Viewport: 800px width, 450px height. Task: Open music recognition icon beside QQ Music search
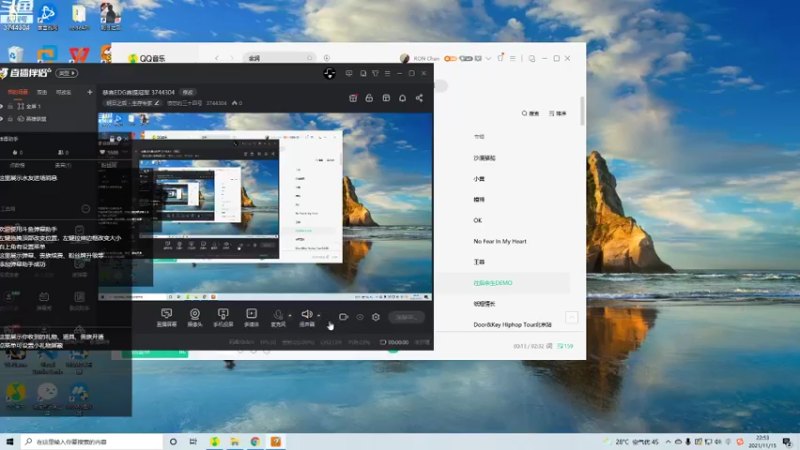[327, 58]
